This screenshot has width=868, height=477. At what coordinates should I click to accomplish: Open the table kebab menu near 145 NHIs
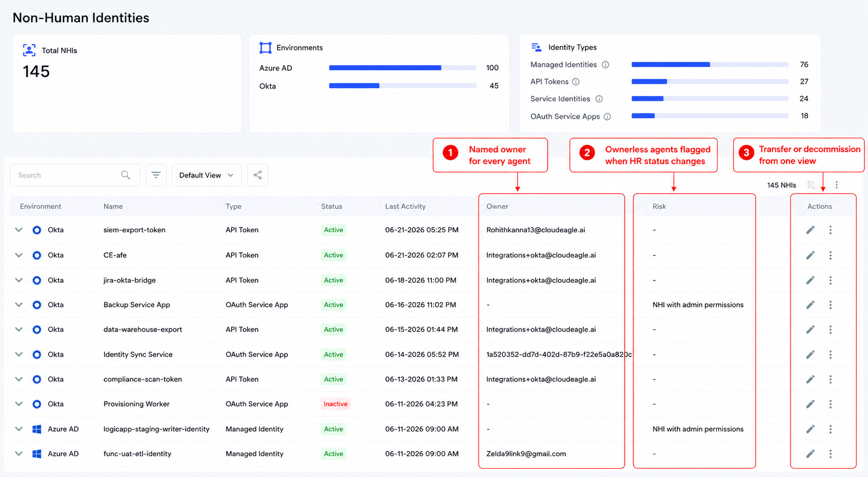coord(837,185)
